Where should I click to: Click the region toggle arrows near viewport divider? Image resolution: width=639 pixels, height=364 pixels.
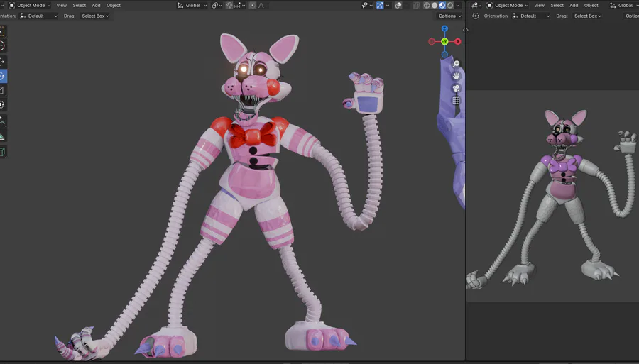pyautogui.click(x=465, y=30)
